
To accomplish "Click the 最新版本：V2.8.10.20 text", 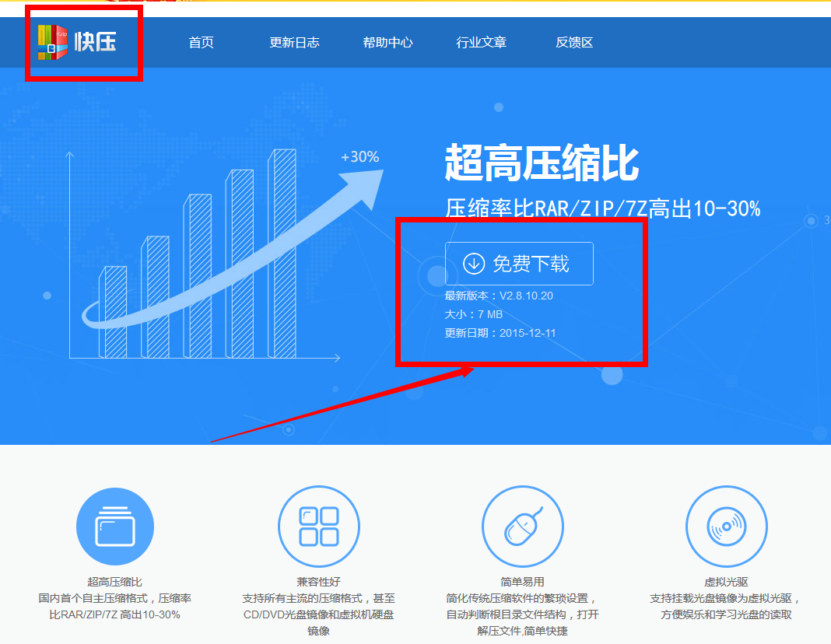I will coord(499,296).
